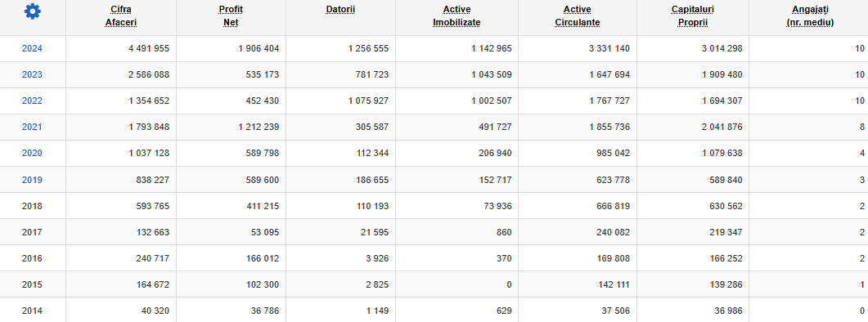Open the 2019 year link
The height and width of the screenshot is (322, 868).
click(x=32, y=180)
